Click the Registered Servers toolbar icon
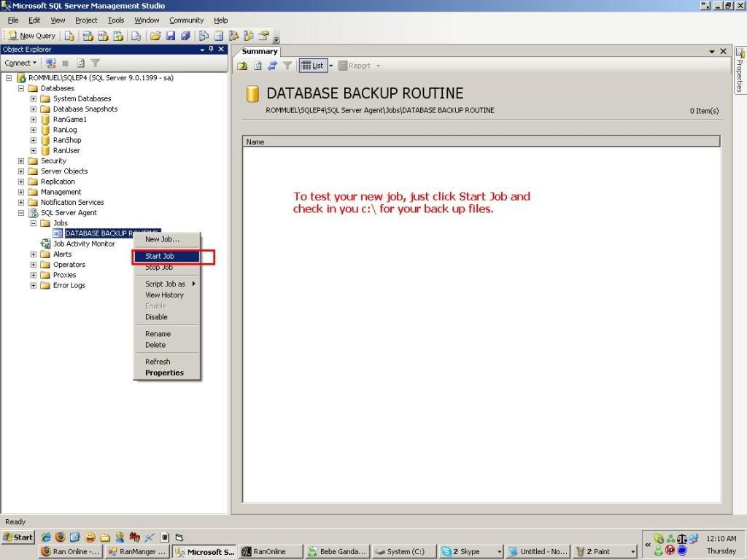The width and height of the screenshot is (747, 560). tap(204, 36)
